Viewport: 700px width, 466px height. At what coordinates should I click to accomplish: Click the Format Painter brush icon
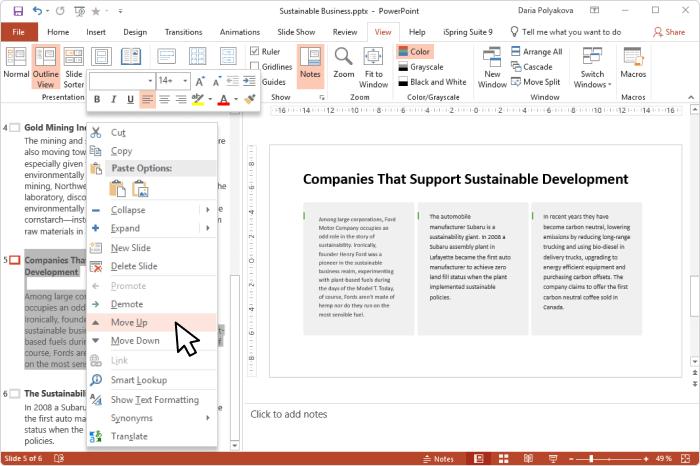[250, 99]
